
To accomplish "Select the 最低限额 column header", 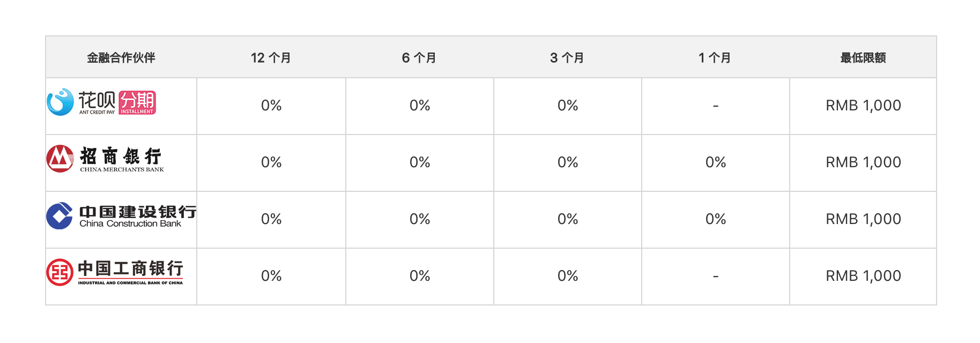I will (863, 58).
